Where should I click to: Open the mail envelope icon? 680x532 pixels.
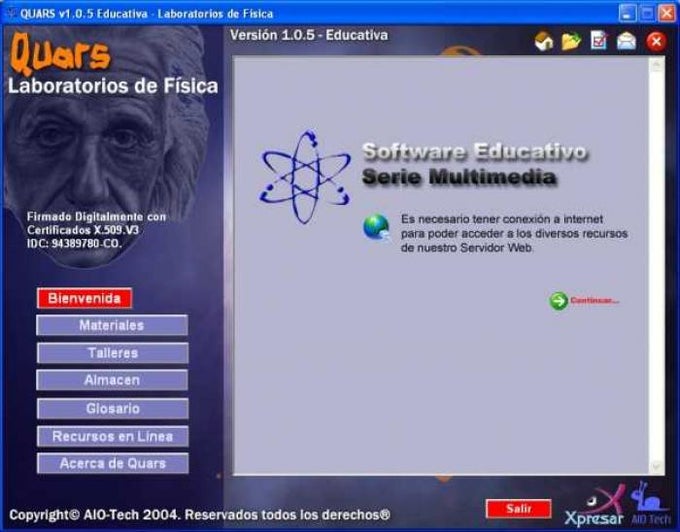[x=626, y=42]
